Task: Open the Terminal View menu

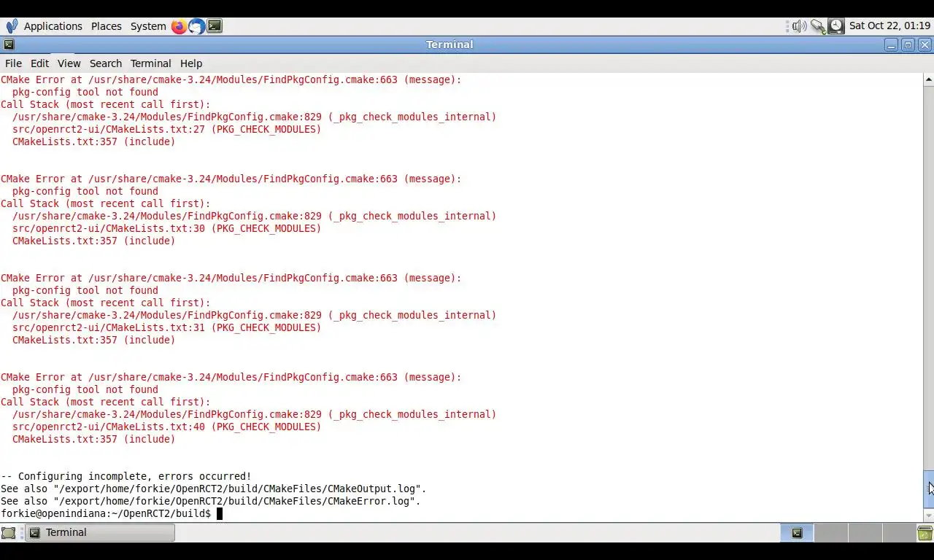Action: tap(69, 63)
